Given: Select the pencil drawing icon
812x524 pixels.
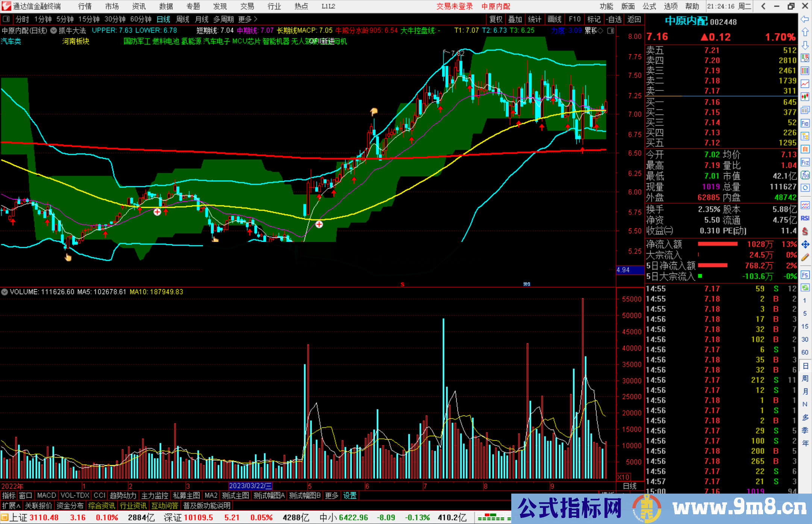Looking at the screenshot, I should pos(805,258).
